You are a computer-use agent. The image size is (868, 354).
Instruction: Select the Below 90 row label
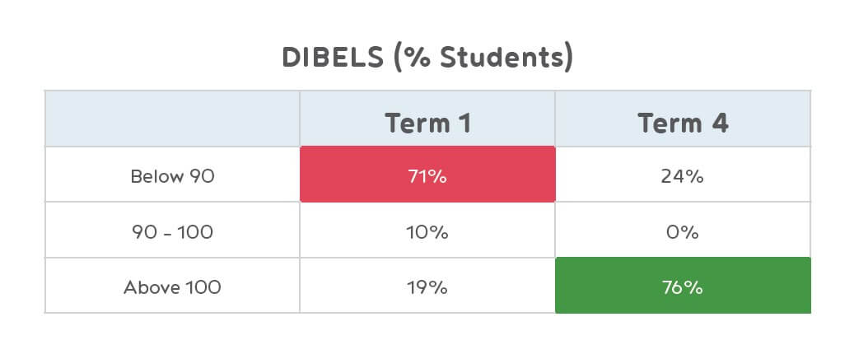tap(172, 175)
